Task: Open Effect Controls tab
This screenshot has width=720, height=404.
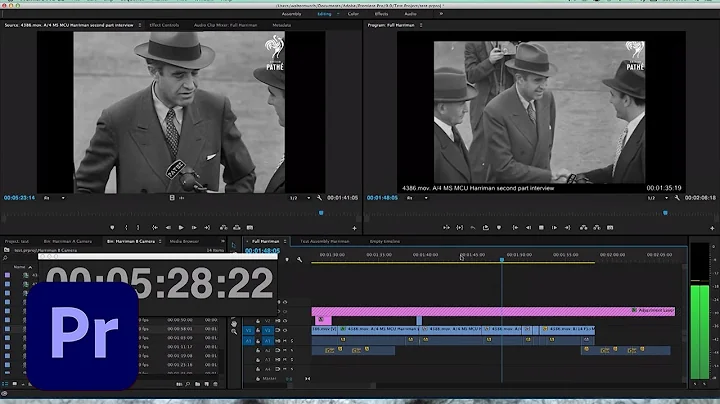Action: (164, 25)
